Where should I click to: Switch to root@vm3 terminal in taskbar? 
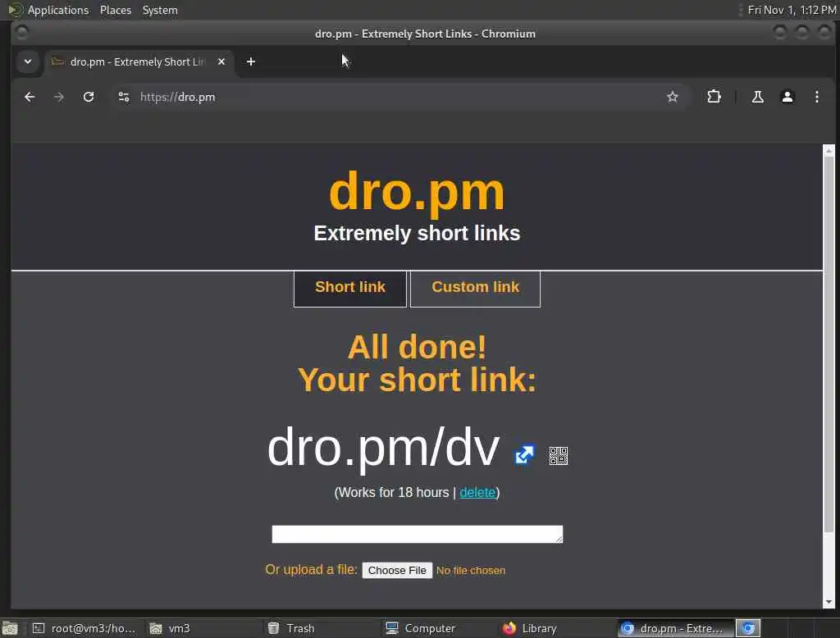tap(83, 628)
